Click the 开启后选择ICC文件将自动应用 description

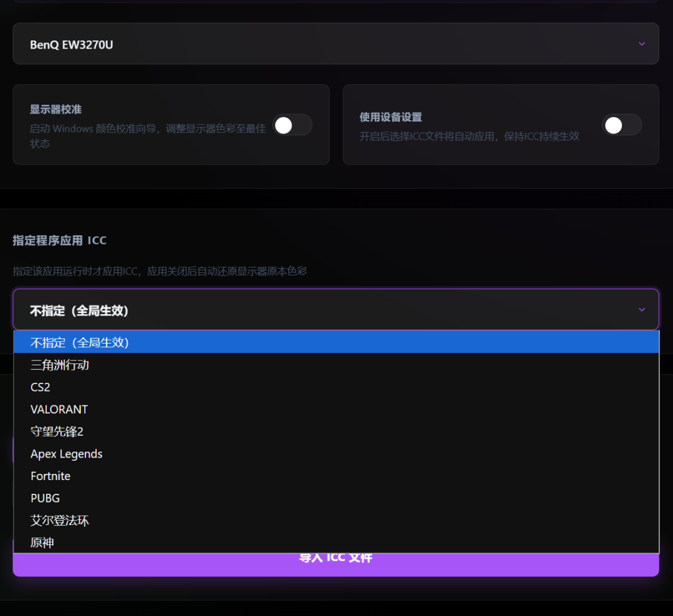point(469,136)
